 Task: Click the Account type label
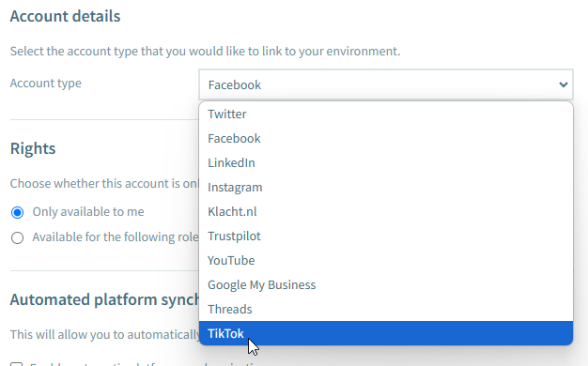click(46, 83)
